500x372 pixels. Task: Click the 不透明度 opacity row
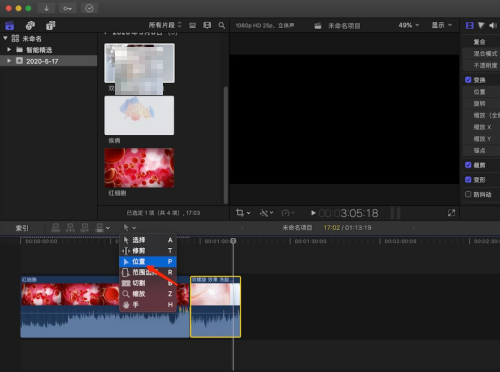click(x=481, y=65)
